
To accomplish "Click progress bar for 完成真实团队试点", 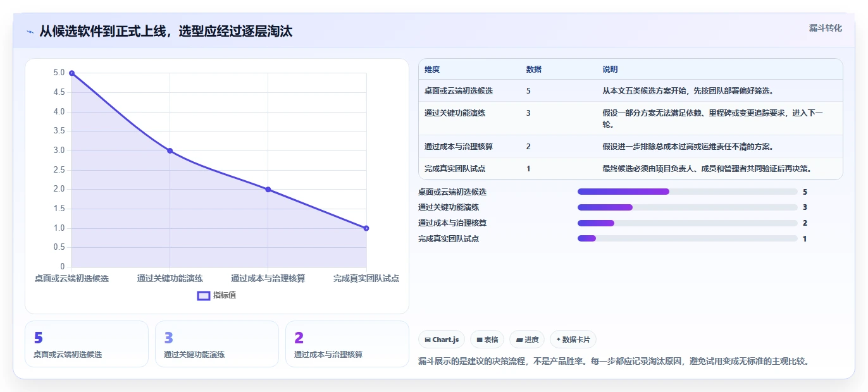I will (687, 238).
